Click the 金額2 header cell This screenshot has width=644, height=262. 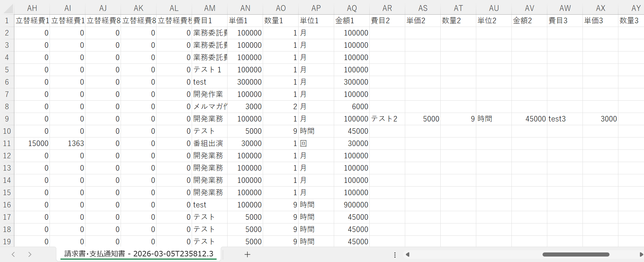point(530,20)
